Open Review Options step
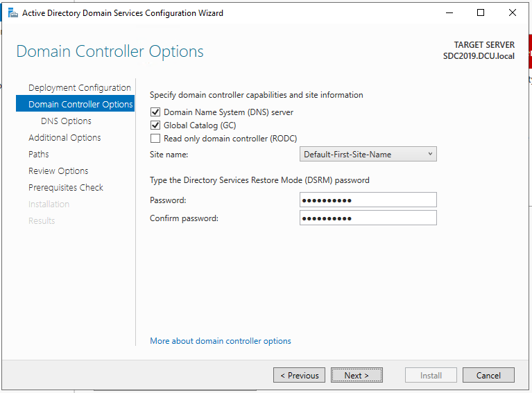Screen dimensions: 532x393 58,171
